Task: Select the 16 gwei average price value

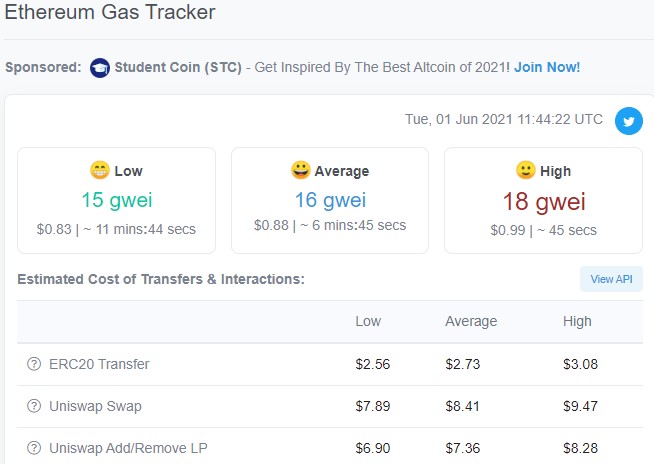Action: (x=330, y=200)
